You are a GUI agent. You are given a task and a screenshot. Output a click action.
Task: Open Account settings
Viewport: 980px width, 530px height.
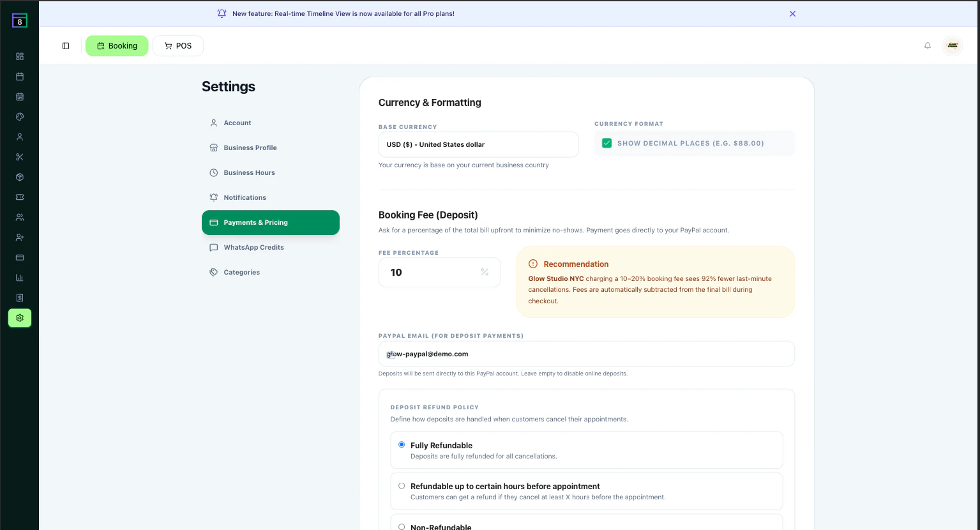(271, 123)
